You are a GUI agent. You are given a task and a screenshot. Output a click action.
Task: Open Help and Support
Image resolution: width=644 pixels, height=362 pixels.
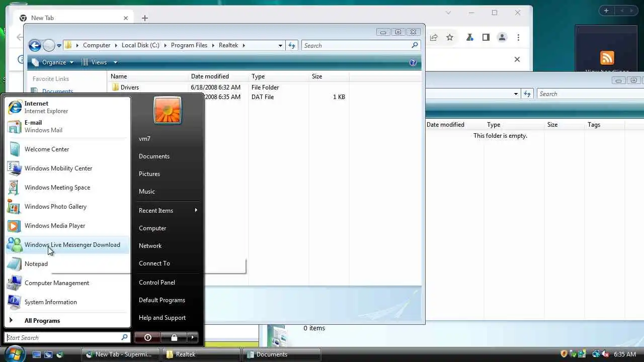pos(168,318)
